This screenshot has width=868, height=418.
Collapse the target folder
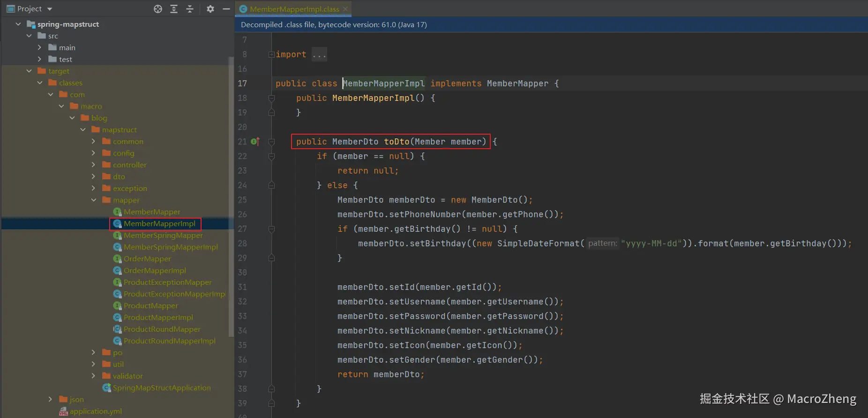[29, 71]
